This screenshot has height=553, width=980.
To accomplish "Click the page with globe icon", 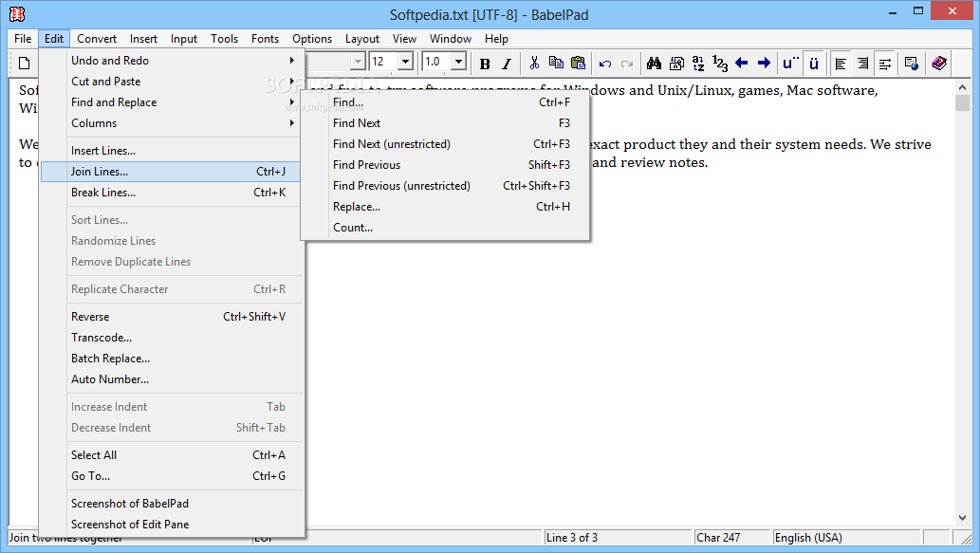I will (912, 64).
